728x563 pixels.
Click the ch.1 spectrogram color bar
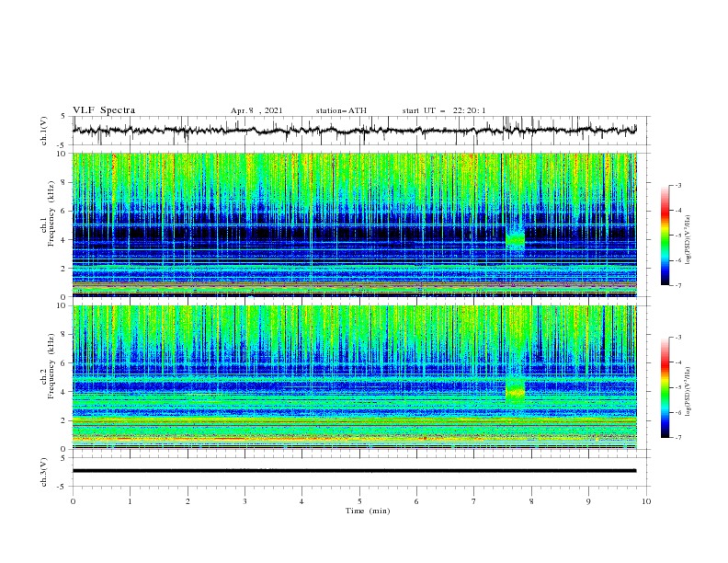click(665, 236)
